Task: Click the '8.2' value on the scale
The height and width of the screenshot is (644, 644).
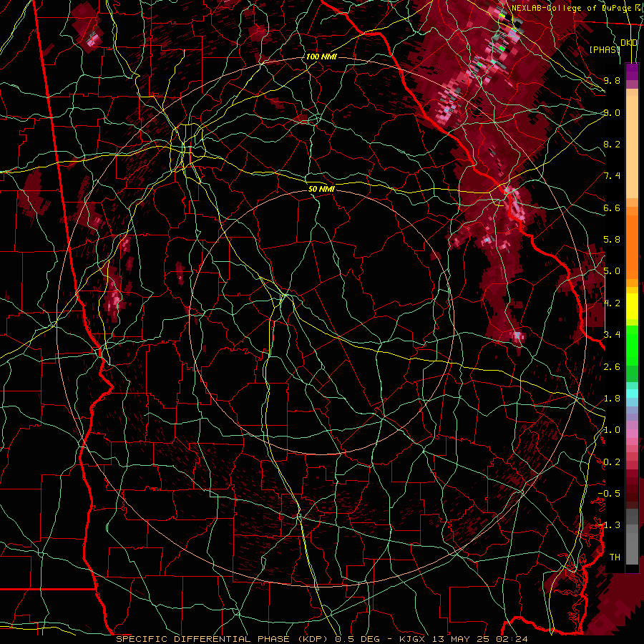Action: (612, 144)
